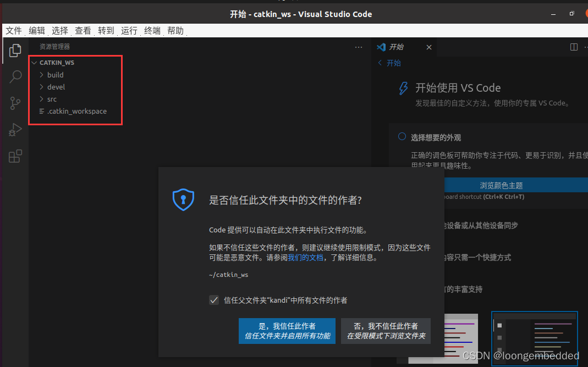The image size is (588, 367).
Task: Open the Explorer view in activity bar
Action: tap(15, 51)
